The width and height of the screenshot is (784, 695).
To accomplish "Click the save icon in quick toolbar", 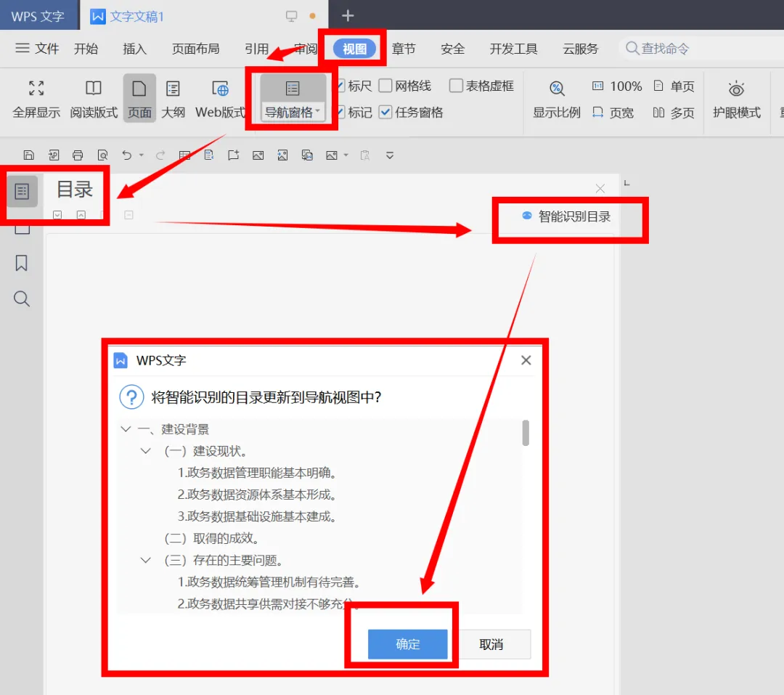I will click(28, 155).
